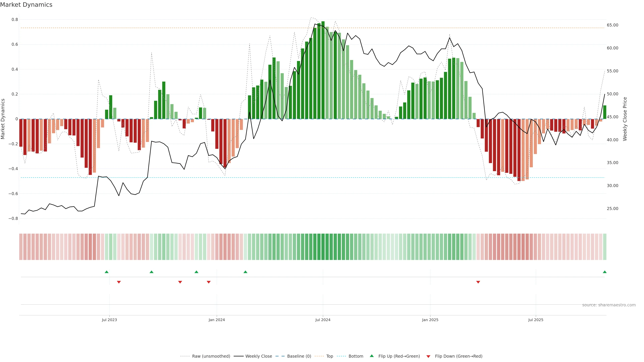644x362 pixels.
Task: Click the Jan 2025 axis label
Action: pos(430,320)
